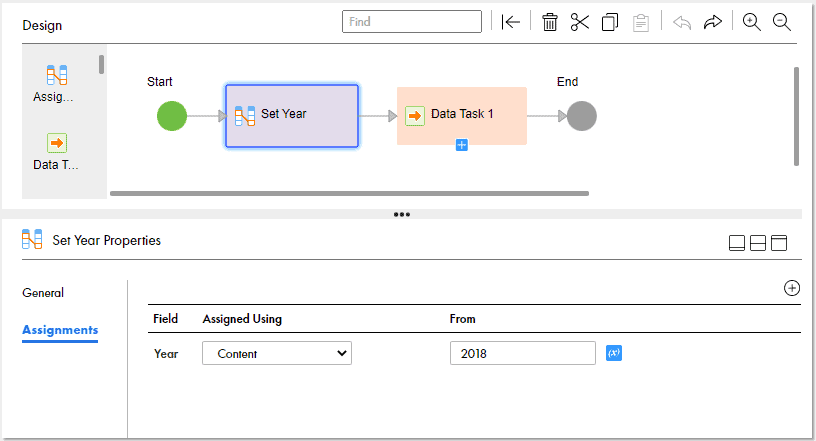
Task: Click the Delete trash can icon
Action: pyautogui.click(x=550, y=22)
